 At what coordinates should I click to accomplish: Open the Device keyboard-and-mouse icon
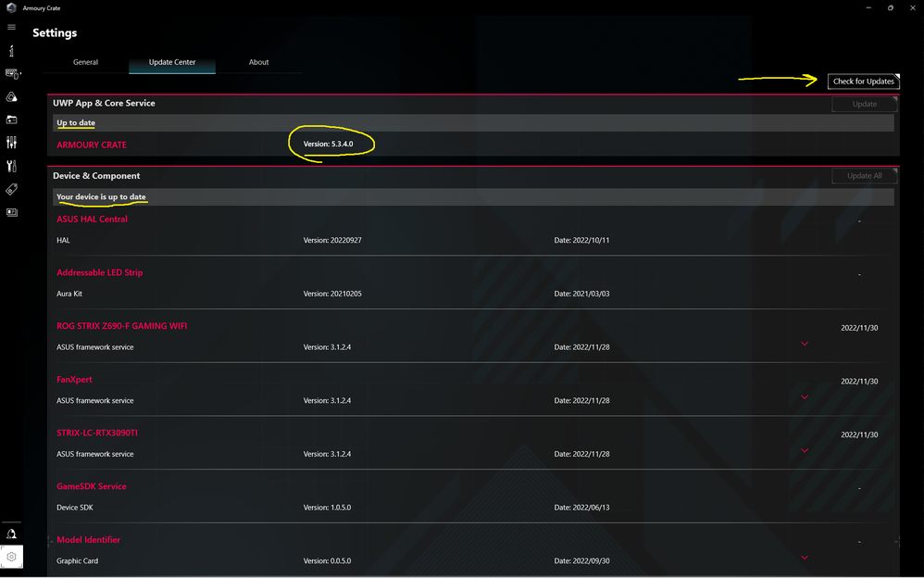point(12,74)
